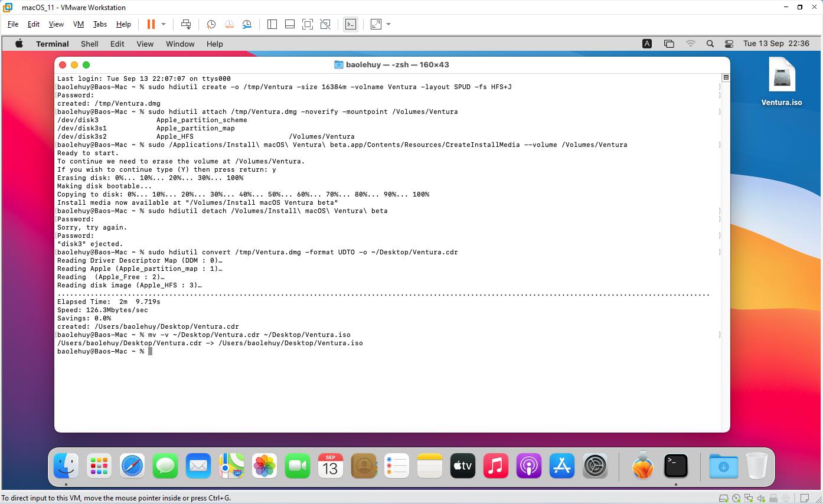
Task: Open Messages from the Dock
Action: tap(165, 467)
